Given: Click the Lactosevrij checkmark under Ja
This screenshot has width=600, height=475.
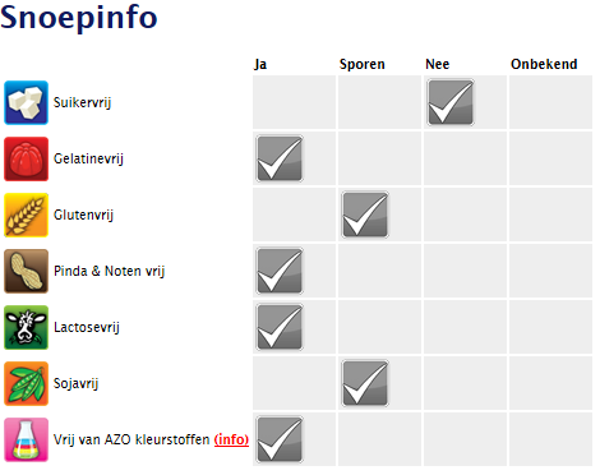Looking at the screenshot, I should 280,326.
